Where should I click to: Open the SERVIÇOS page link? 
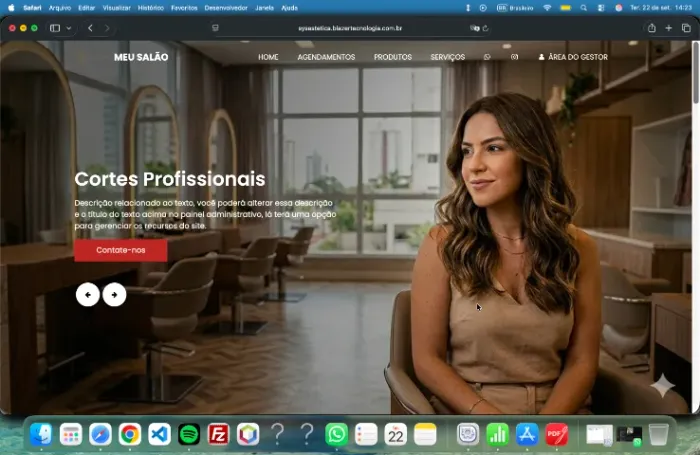coord(448,57)
